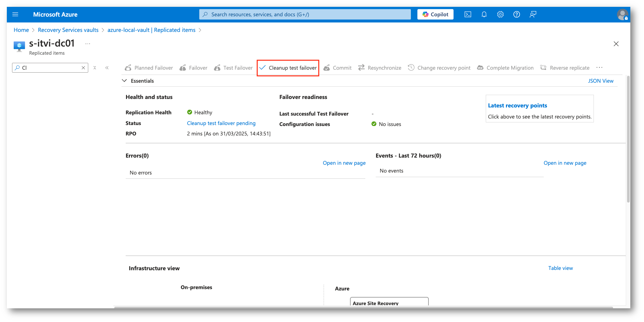Open JSON View link

click(x=600, y=81)
